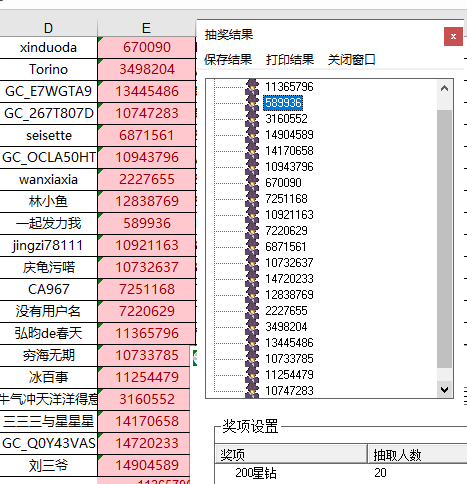Click the 抽取人数 column header
This screenshot has height=484, width=467.
(x=417, y=454)
